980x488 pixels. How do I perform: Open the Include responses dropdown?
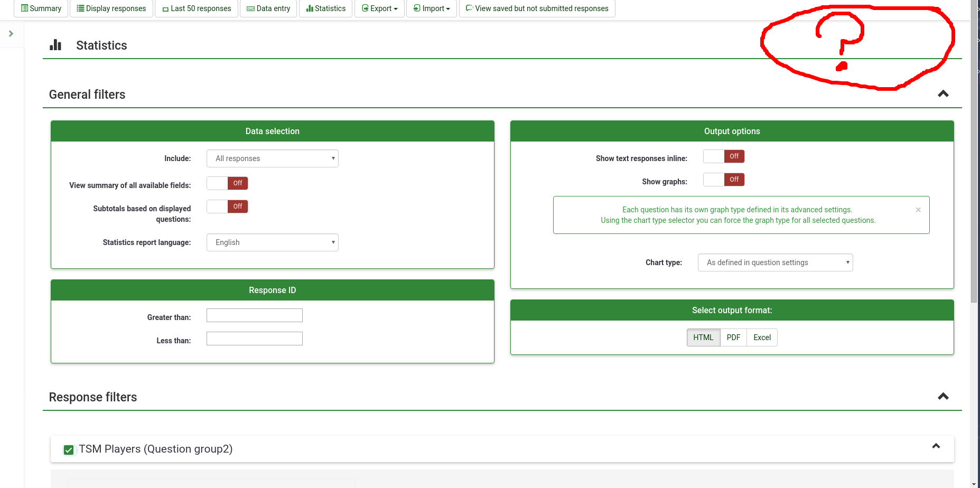(x=272, y=158)
